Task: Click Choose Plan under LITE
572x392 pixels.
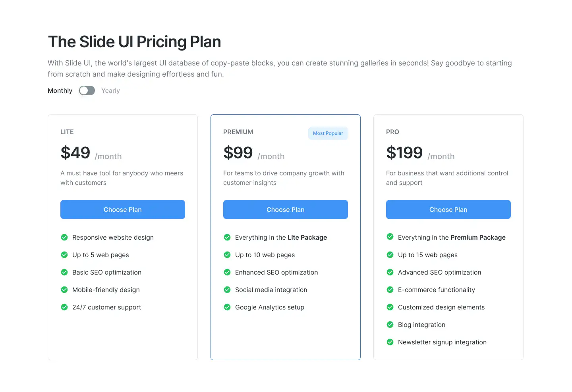Action: coord(123,209)
